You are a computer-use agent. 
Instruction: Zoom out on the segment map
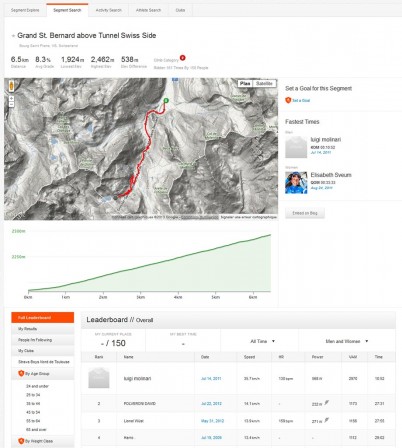(11, 104)
